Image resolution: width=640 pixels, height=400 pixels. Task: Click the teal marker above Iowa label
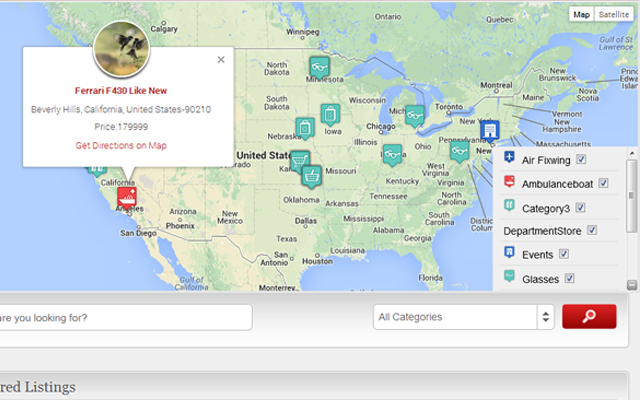tap(330, 115)
